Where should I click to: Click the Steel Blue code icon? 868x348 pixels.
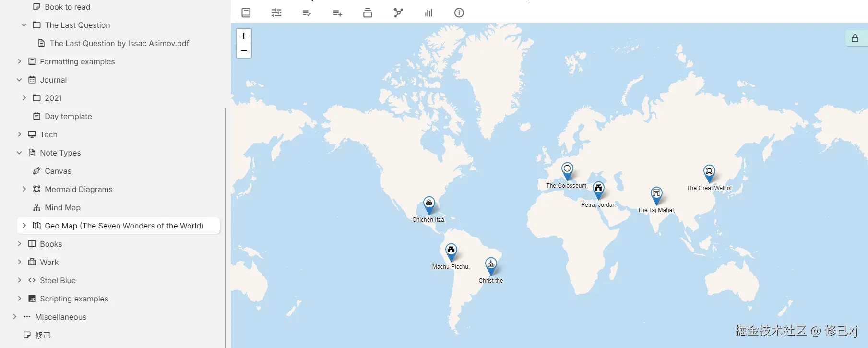tap(32, 280)
